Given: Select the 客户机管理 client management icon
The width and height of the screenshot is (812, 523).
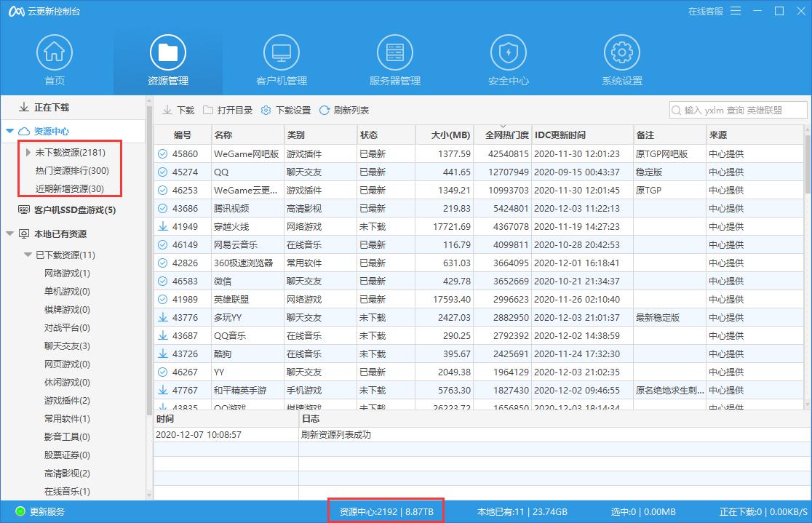Looking at the screenshot, I should point(281,51).
